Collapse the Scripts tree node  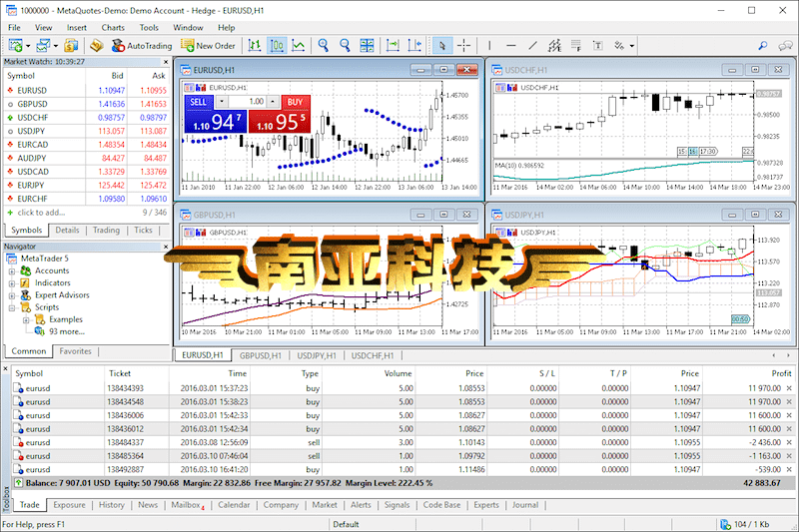tap(12, 308)
